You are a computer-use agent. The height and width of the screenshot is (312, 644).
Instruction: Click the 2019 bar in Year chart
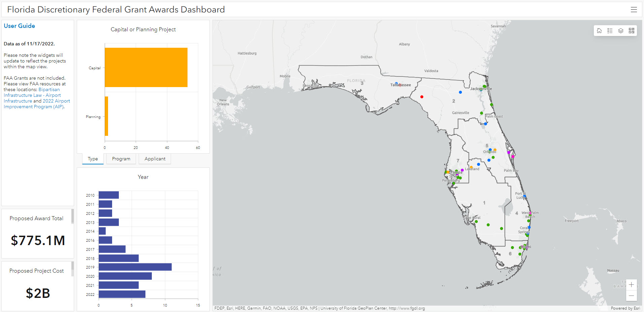pos(135,267)
